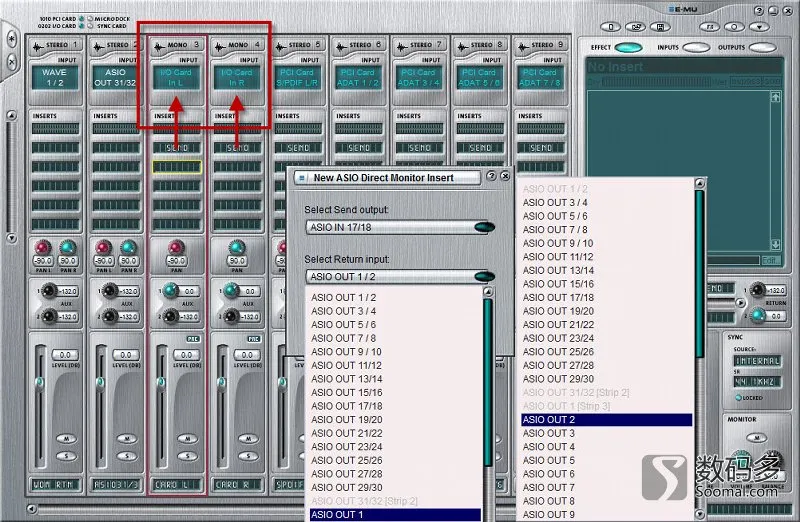Select highlighted ASIO OUT 2 entry
This screenshot has width=800, height=522.
607,419
